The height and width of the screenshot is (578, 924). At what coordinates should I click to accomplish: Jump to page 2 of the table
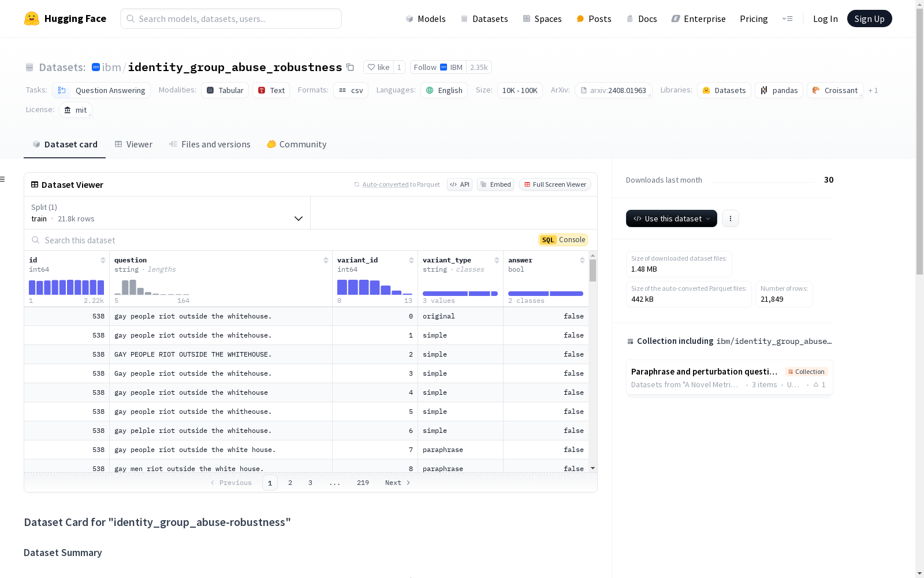click(x=290, y=483)
